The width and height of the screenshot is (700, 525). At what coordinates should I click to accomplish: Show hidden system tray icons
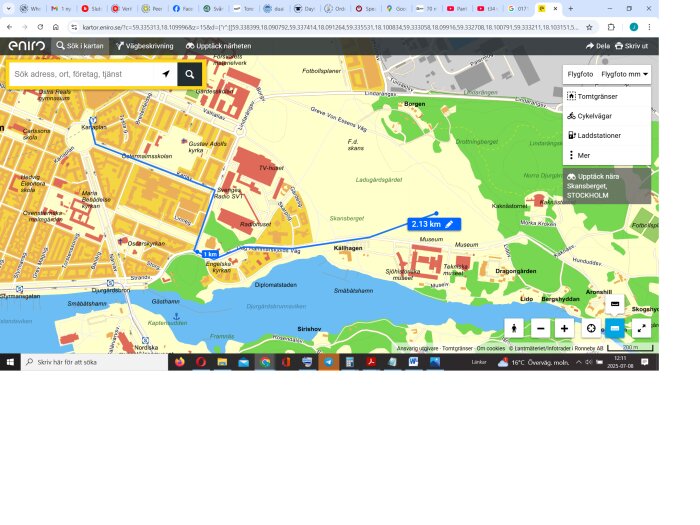tap(579, 362)
